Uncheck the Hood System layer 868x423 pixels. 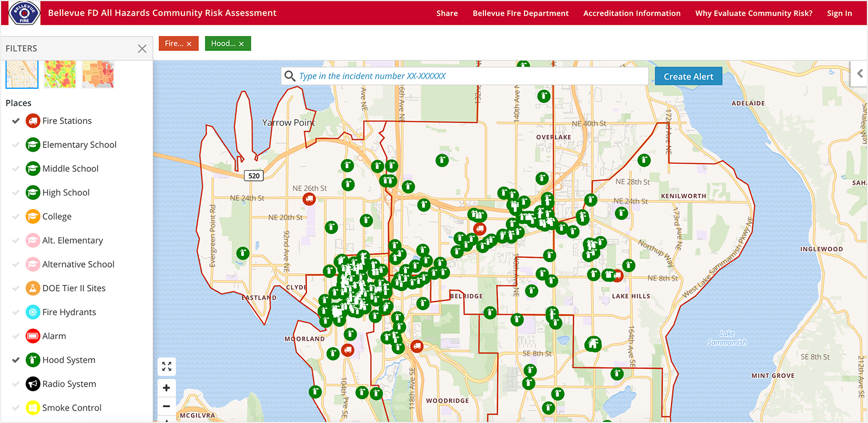click(16, 360)
